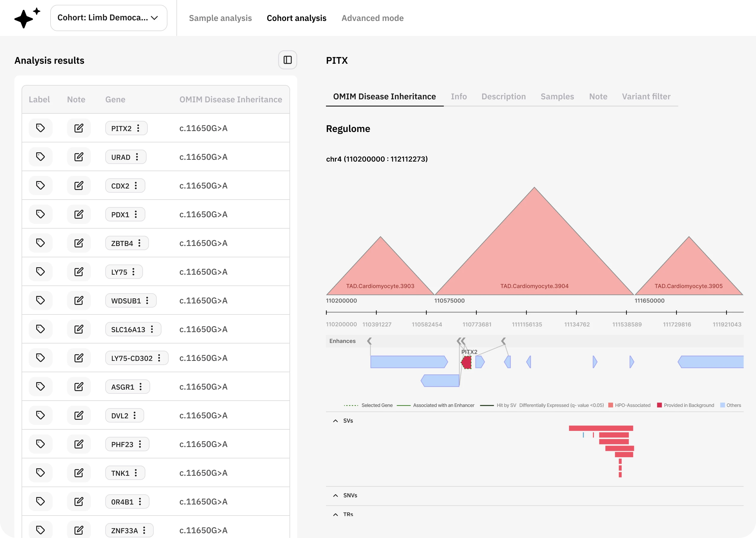Image resolution: width=756 pixels, height=538 pixels.
Task: Click the label tag icon for PDX1
Action: pyautogui.click(x=40, y=214)
